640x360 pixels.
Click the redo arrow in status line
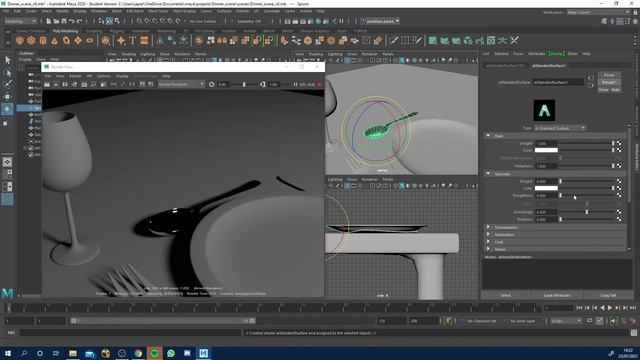80,21
